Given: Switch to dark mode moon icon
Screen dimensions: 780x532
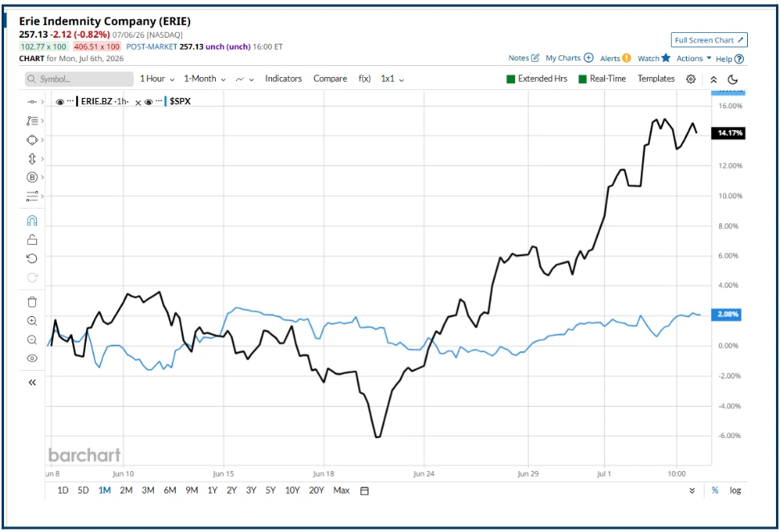Looking at the screenshot, I should click(x=732, y=79).
